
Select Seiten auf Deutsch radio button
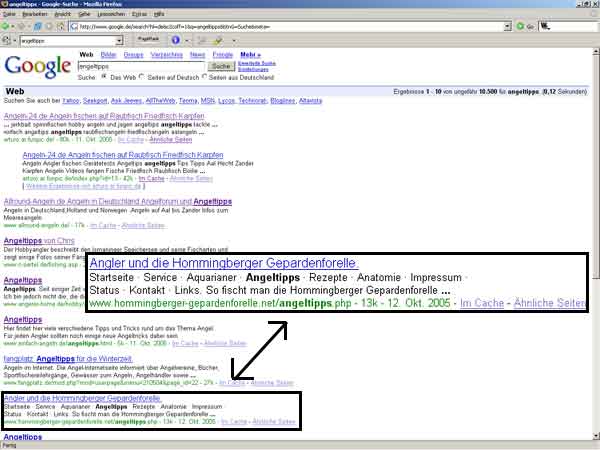(x=141, y=77)
